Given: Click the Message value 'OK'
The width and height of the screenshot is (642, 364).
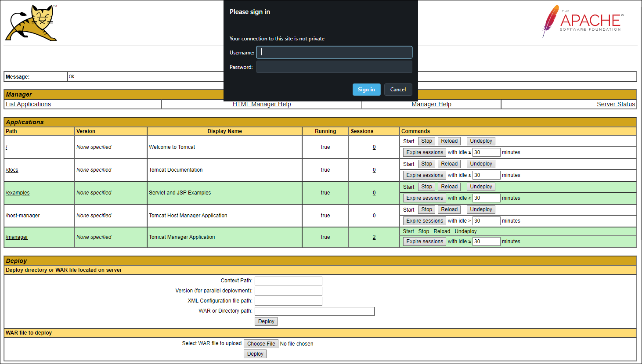Looking at the screenshot, I should (72, 76).
